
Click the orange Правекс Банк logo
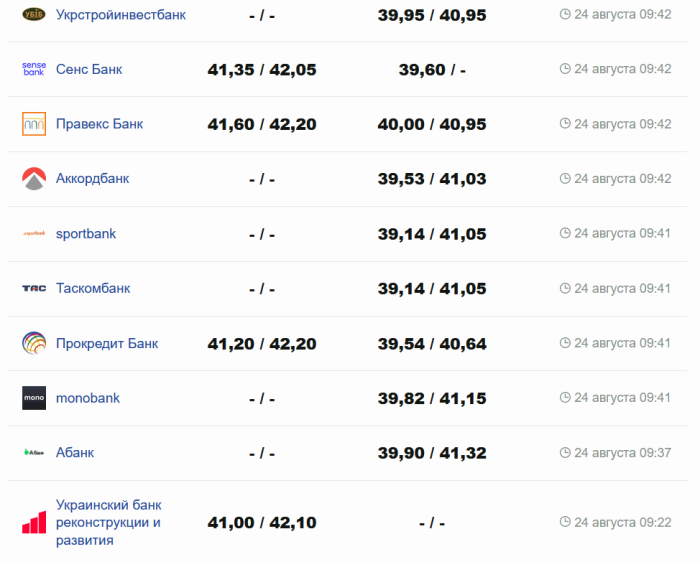[x=34, y=124]
